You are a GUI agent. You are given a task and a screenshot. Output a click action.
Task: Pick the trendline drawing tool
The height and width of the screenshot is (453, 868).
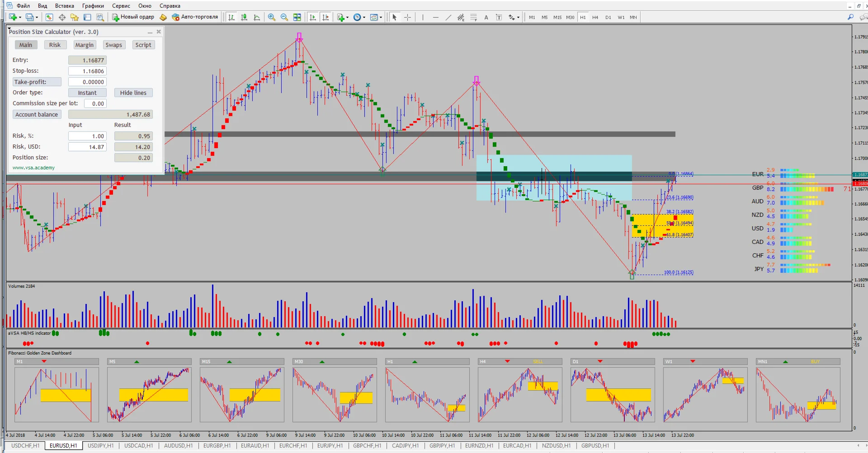pos(448,17)
